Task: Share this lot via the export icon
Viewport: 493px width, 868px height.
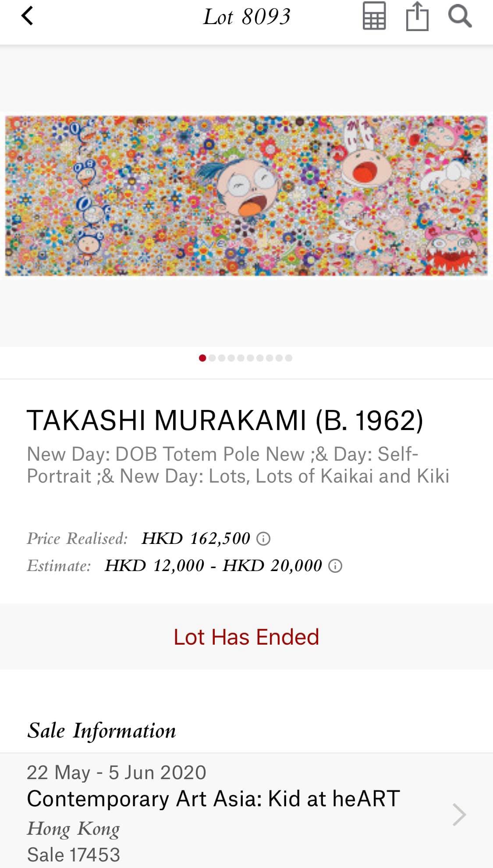Action: point(417,17)
